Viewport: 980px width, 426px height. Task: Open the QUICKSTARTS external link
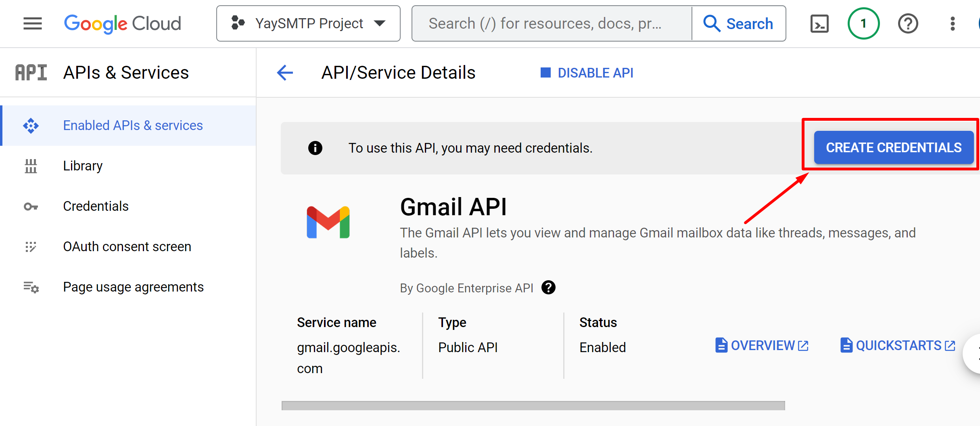tap(898, 346)
